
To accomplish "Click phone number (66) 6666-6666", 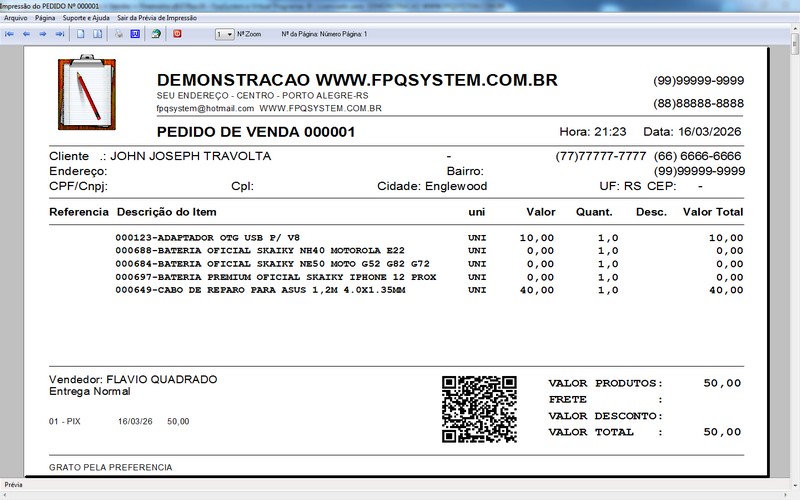I will tap(697, 156).
